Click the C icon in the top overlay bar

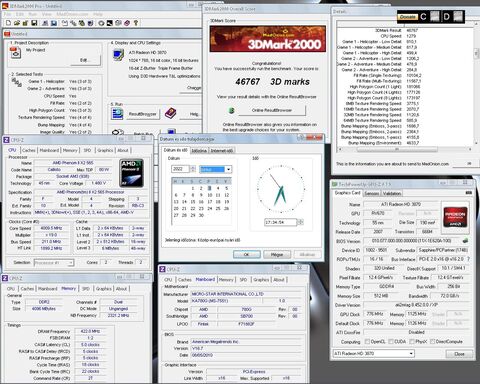pos(423,17)
